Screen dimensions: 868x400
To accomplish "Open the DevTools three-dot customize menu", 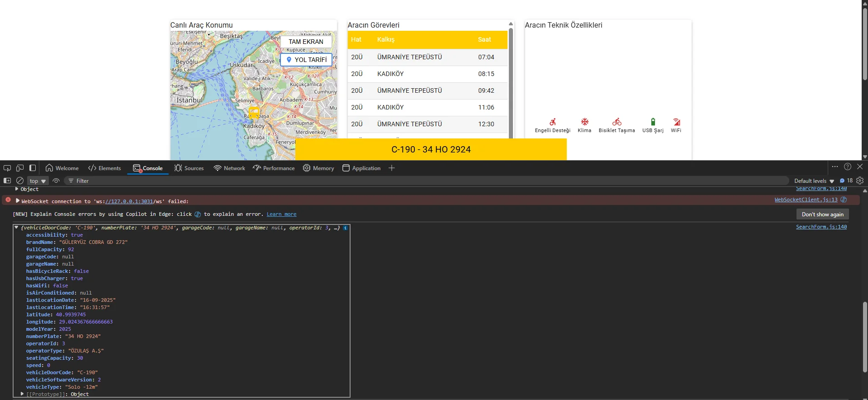I will [x=835, y=167].
